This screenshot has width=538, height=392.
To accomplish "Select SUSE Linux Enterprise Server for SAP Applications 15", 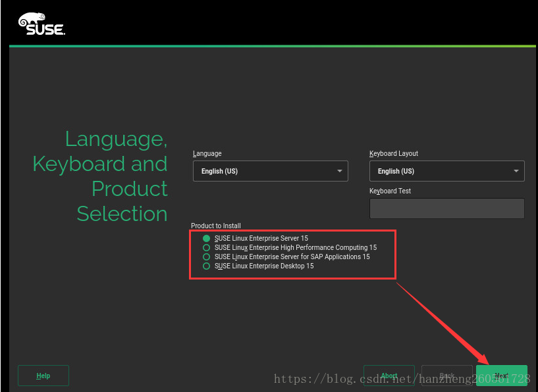I will coord(206,257).
